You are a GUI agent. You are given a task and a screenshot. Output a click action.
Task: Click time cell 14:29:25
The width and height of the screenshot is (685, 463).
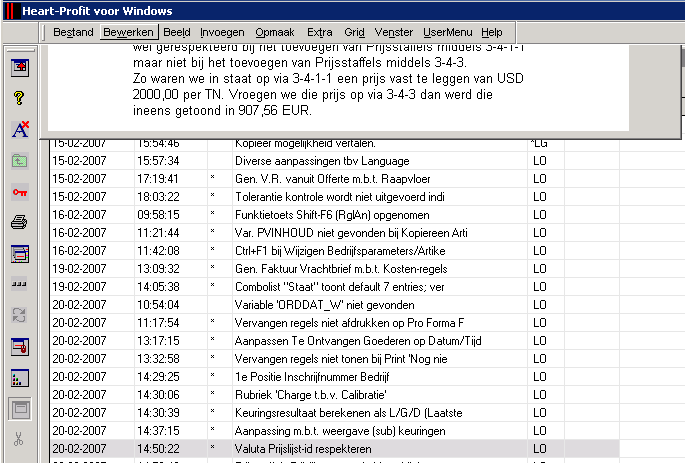pos(170,377)
